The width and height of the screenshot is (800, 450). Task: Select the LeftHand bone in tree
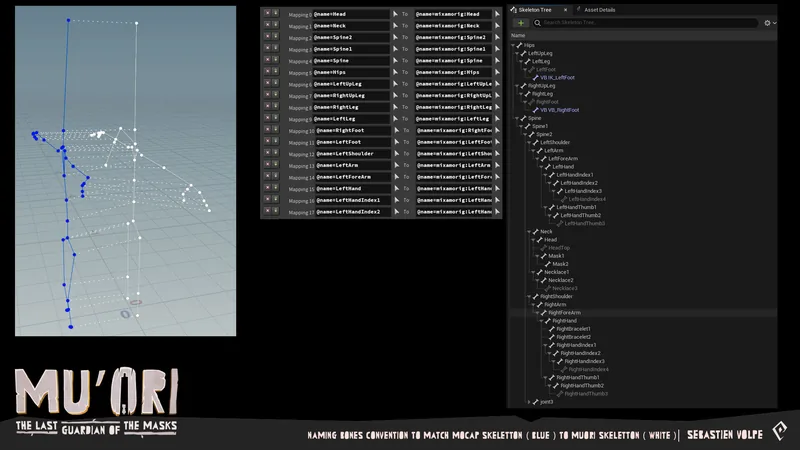tap(563, 167)
